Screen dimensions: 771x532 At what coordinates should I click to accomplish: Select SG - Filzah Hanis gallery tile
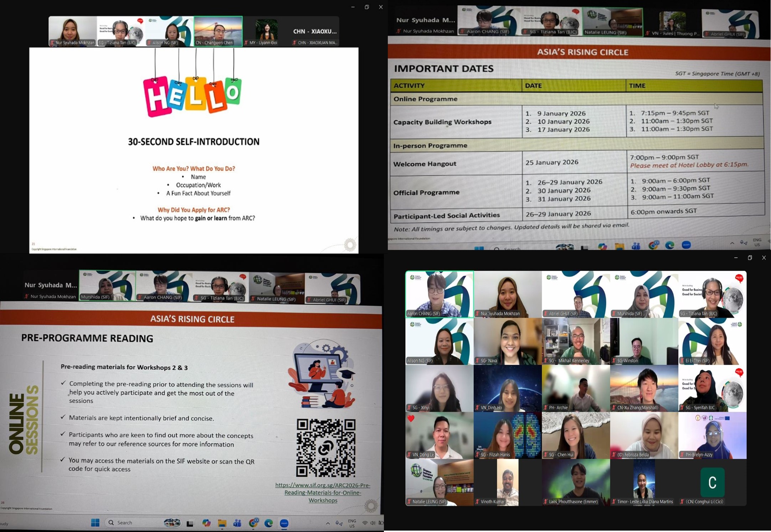click(x=508, y=435)
